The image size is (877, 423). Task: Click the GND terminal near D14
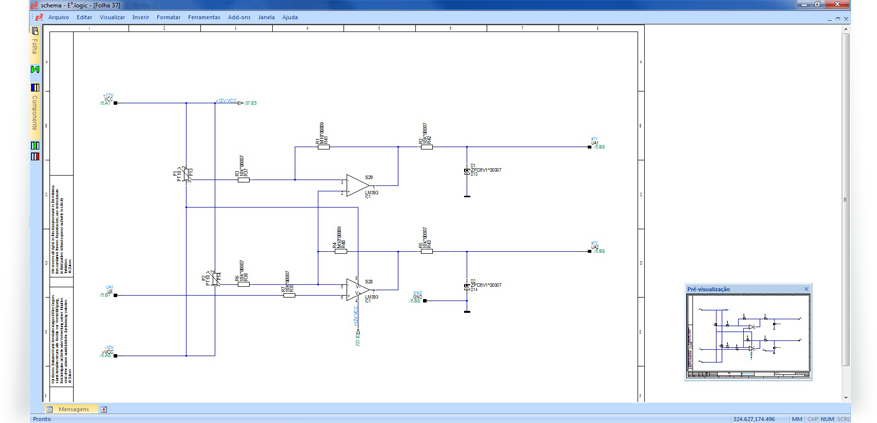pos(425,301)
